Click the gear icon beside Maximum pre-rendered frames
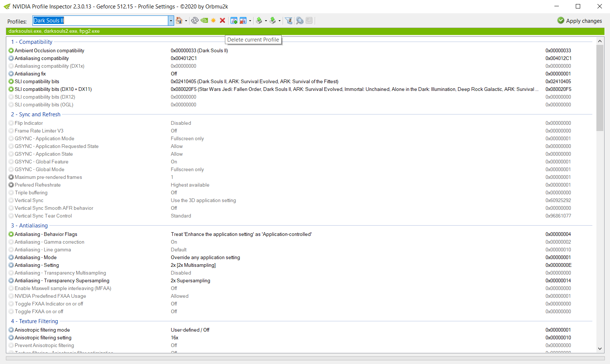 pyautogui.click(x=11, y=177)
